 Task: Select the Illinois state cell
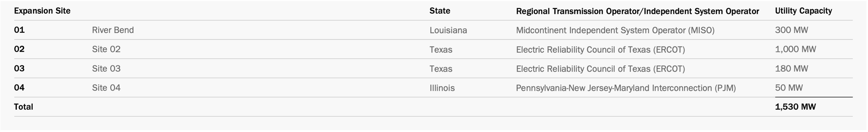pyautogui.click(x=442, y=88)
